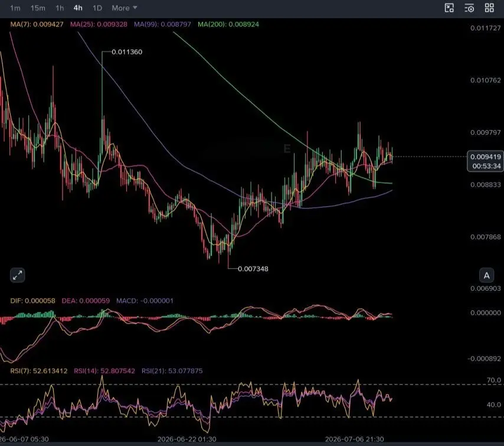Screen dimensions: 504x446
Task: Select the MA(200) indicator label
Action: pyautogui.click(x=228, y=24)
